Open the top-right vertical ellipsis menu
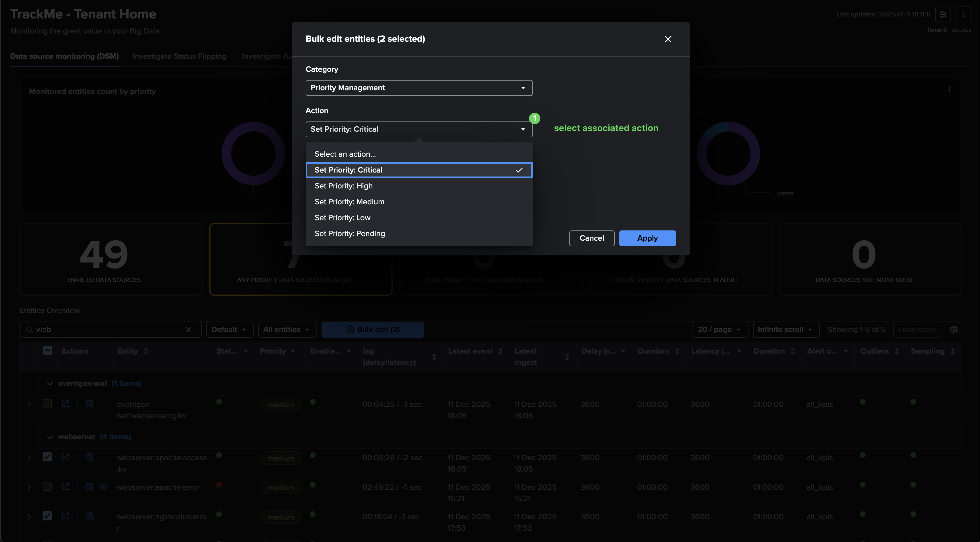Image resolution: width=980 pixels, height=542 pixels. click(963, 14)
